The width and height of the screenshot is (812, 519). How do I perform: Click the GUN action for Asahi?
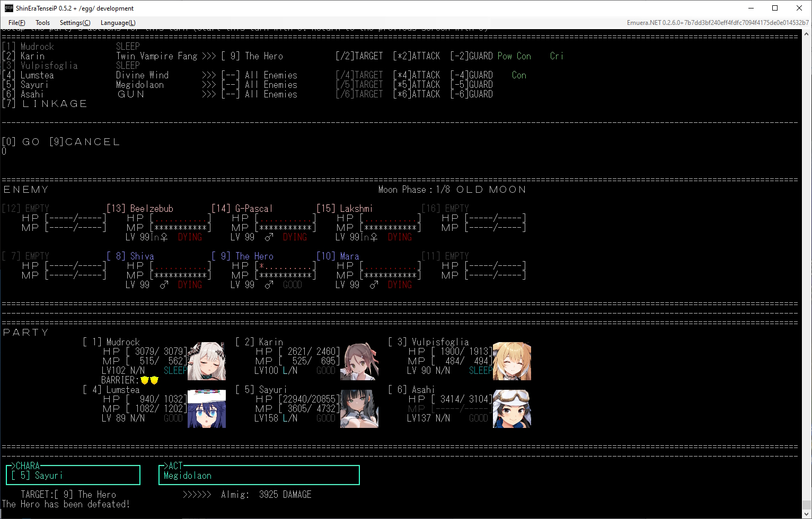131,94
